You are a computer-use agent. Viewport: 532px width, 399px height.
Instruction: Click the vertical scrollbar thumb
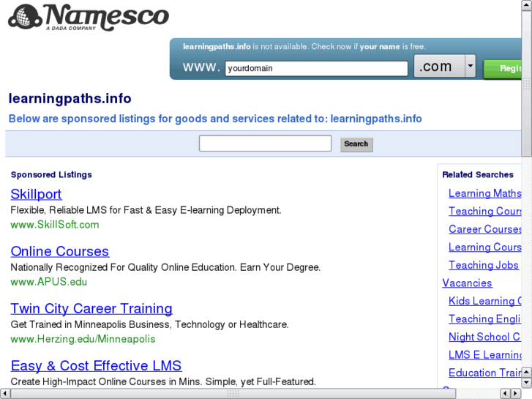tap(527, 83)
